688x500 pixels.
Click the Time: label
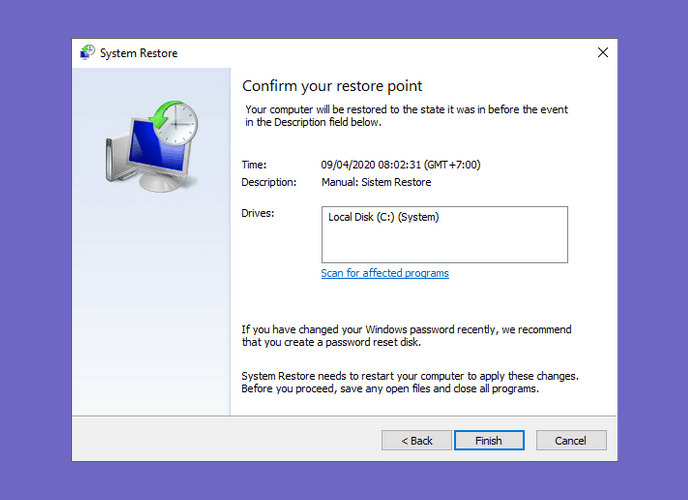pos(254,165)
